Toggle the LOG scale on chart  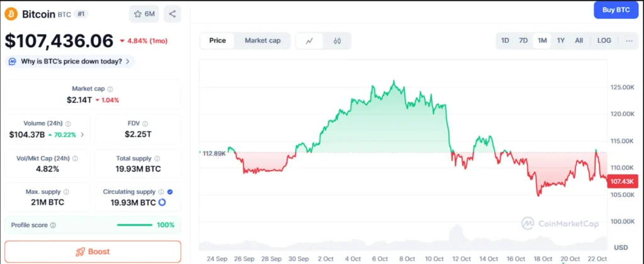604,41
